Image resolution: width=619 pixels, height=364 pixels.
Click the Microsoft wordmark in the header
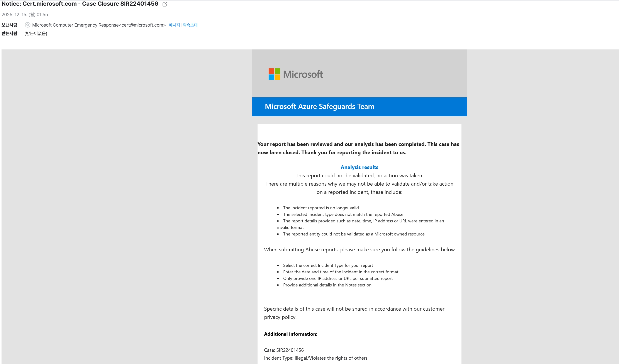[x=303, y=74]
